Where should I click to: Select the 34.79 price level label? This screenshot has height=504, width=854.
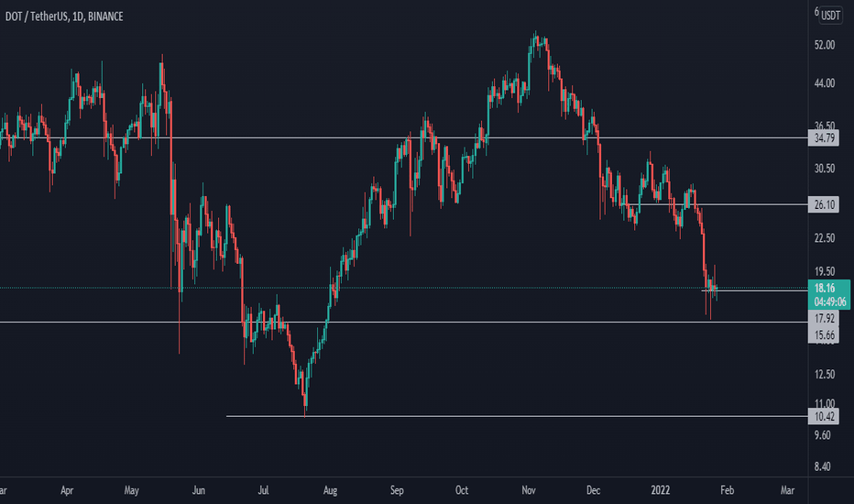(824, 137)
